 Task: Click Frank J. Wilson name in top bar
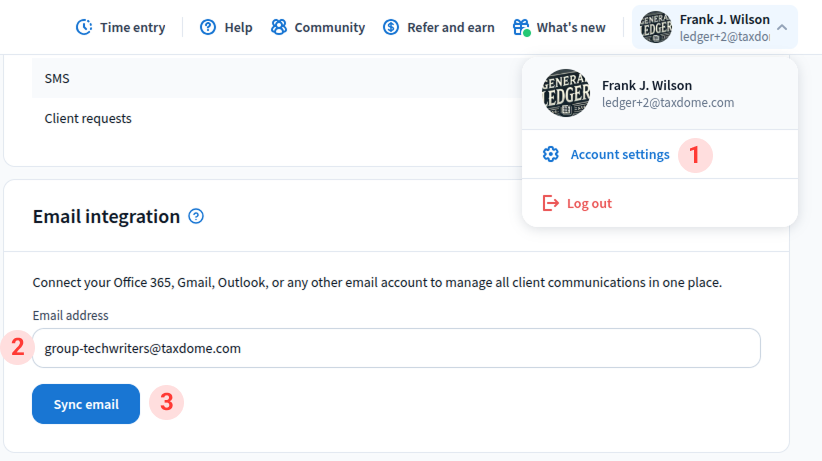[x=724, y=20]
